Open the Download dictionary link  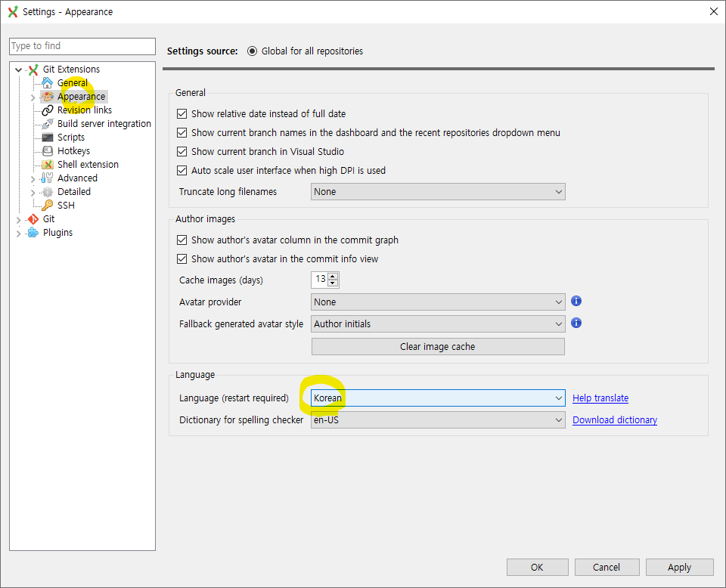(x=615, y=420)
